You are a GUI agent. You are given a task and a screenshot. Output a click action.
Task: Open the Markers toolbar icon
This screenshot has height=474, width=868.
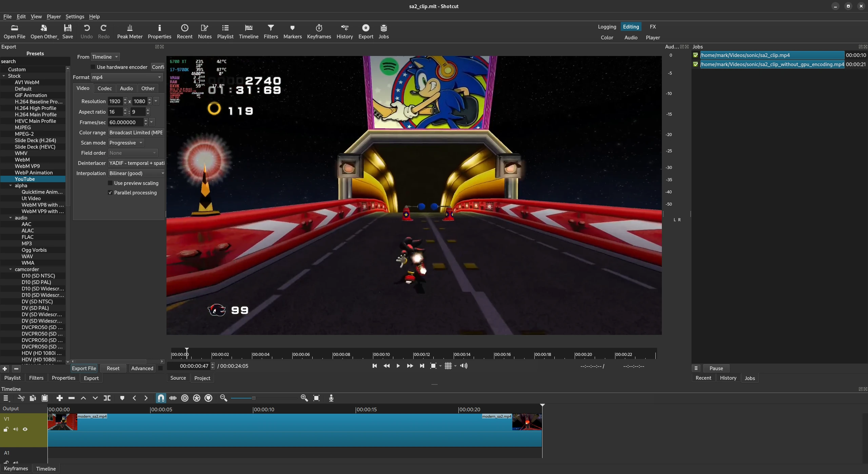(x=292, y=32)
